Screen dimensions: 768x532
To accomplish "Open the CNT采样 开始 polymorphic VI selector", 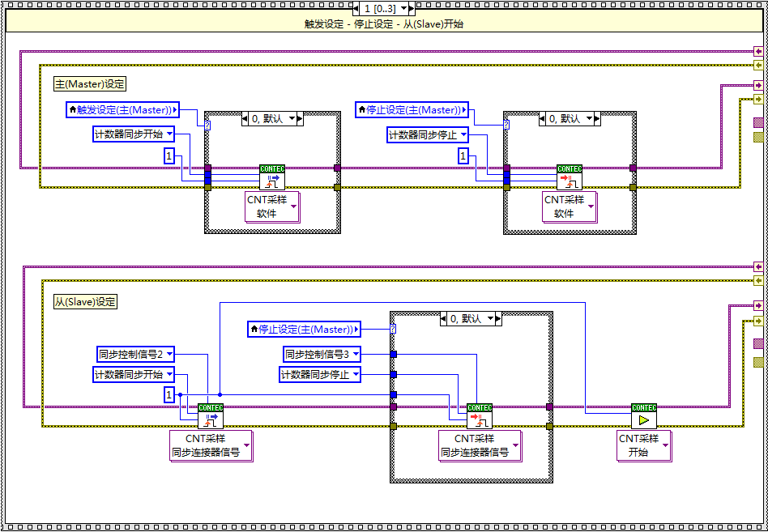I will click(644, 445).
